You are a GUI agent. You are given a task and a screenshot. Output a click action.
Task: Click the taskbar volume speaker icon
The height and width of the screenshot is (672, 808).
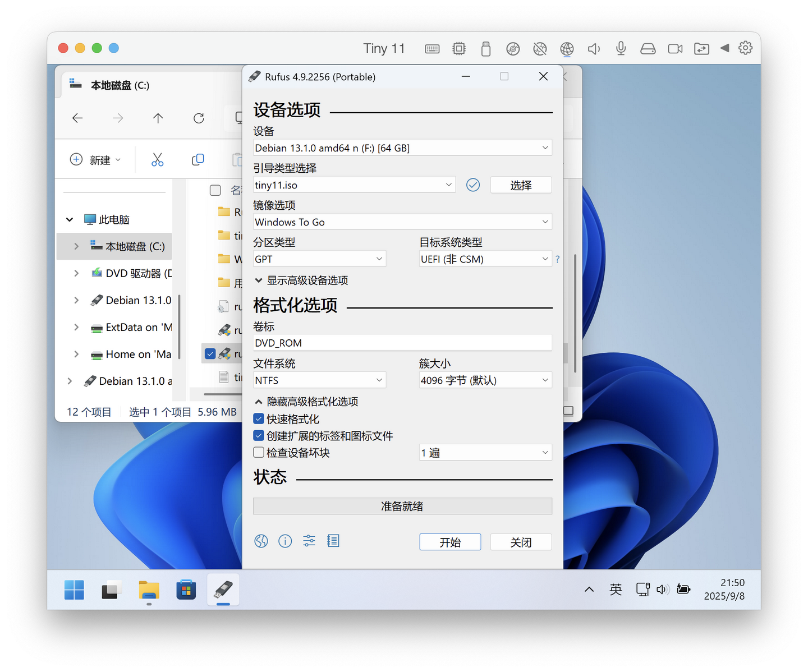(x=663, y=590)
